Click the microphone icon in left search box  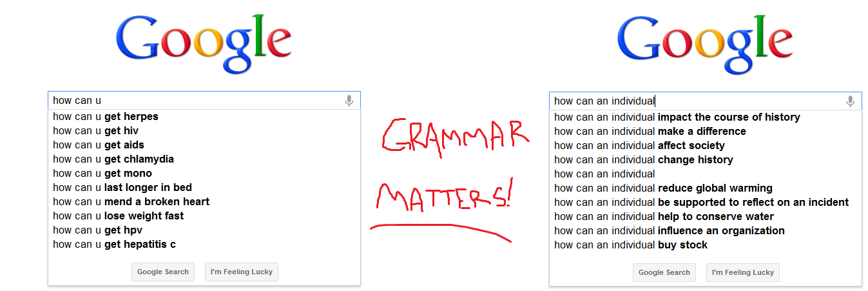(349, 101)
